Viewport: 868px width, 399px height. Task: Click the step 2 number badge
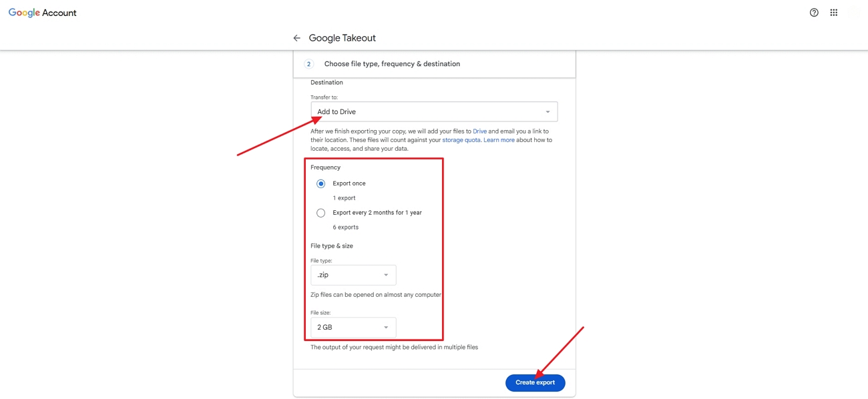click(x=308, y=63)
